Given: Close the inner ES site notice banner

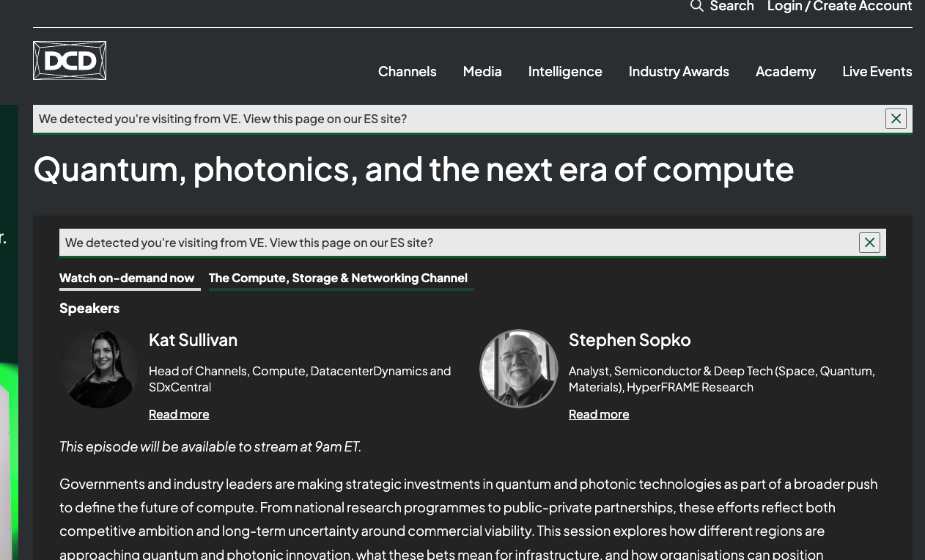Looking at the screenshot, I should [869, 243].
